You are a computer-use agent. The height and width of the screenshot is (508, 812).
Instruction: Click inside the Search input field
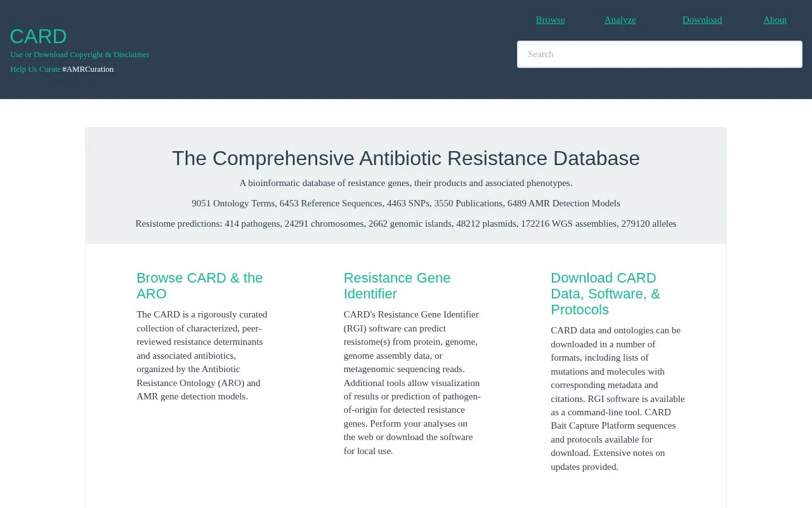coord(660,54)
